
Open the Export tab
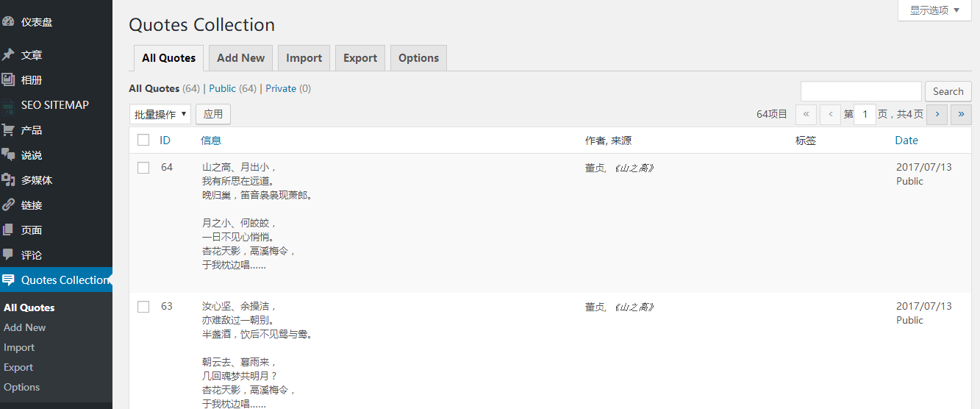360,58
